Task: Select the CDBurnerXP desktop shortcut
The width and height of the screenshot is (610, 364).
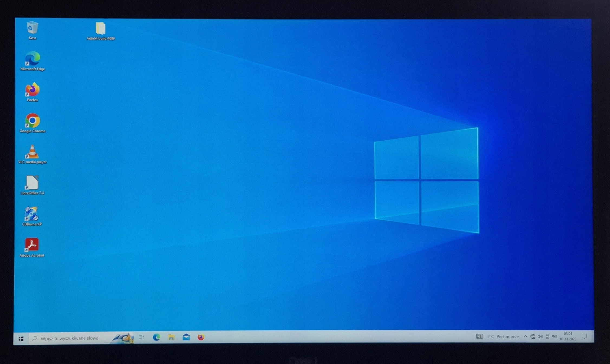Action: [32, 217]
